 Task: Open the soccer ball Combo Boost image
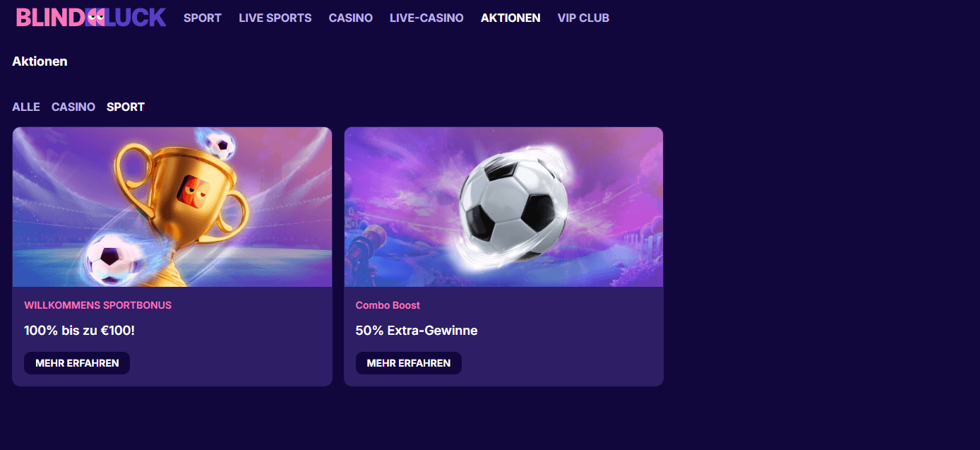[x=503, y=207]
